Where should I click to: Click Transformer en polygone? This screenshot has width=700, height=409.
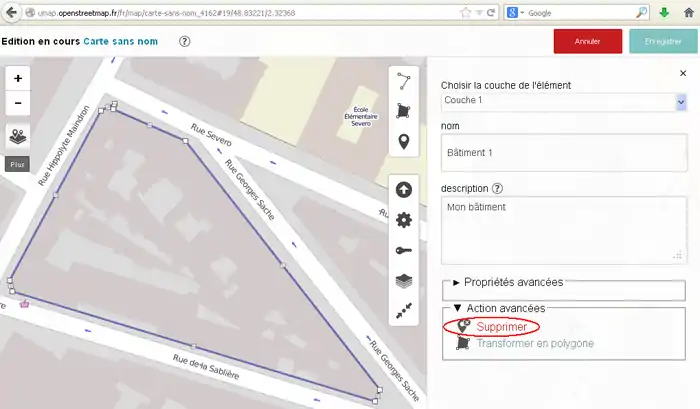click(534, 343)
